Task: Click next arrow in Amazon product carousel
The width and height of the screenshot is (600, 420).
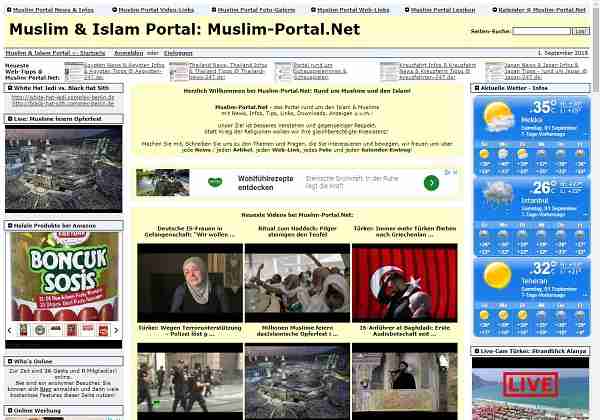Action: pos(116,330)
